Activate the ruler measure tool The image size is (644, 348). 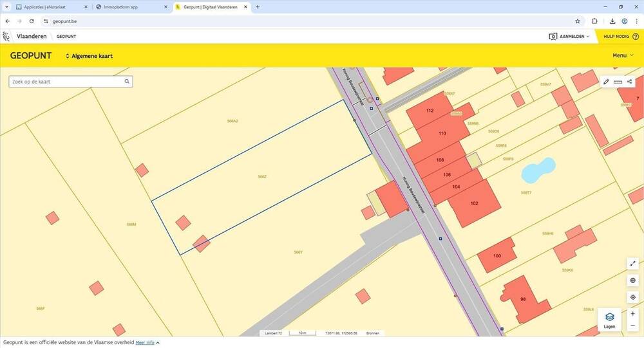pos(618,82)
